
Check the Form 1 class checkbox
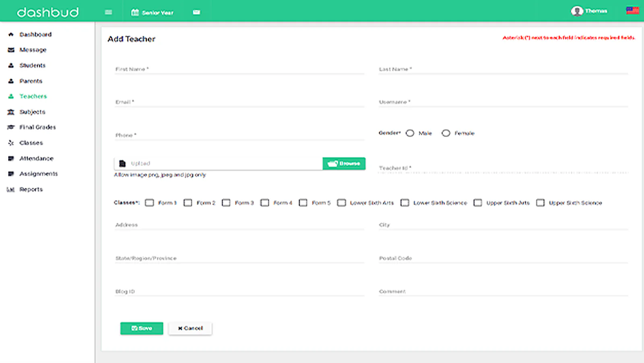pyautogui.click(x=149, y=203)
